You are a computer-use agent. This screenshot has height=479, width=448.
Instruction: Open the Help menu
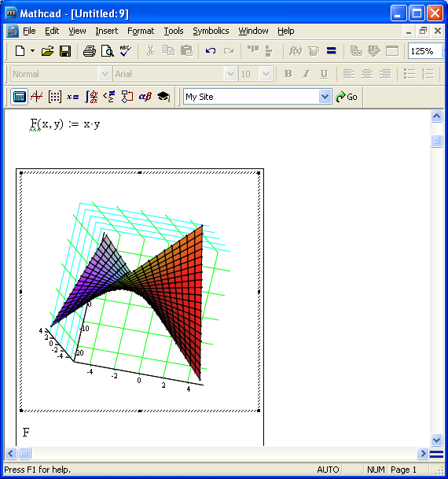pyautogui.click(x=286, y=31)
